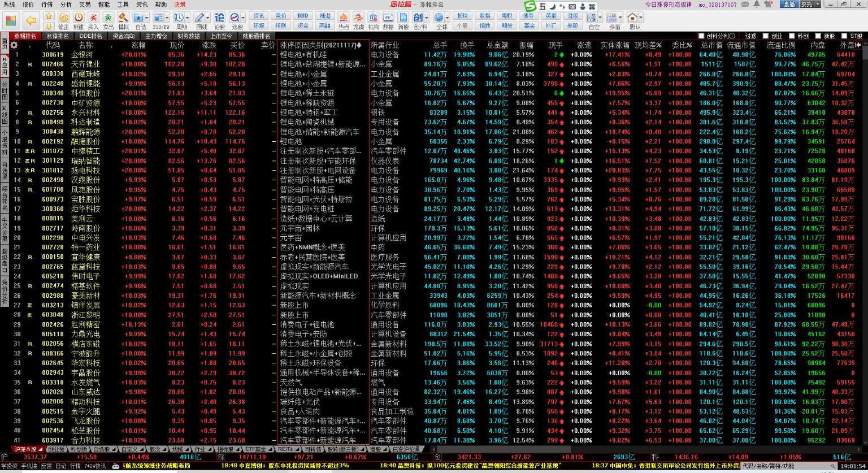Expand the 周期 dropdown arrow
This screenshot has width=868, height=473.
pyautogui.click(x=188, y=18)
